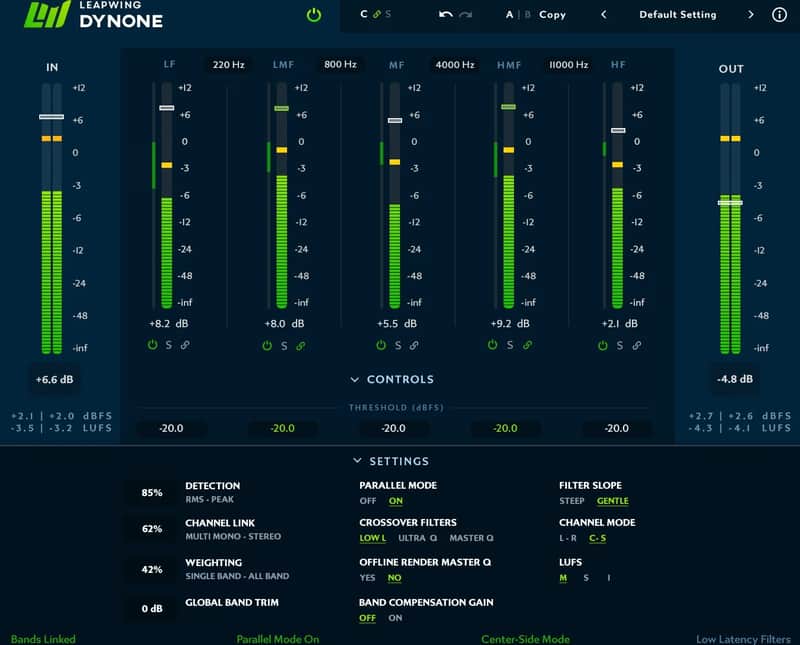Viewport: 800px width, 645px height.
Task: Toggle LF band power icon
Action: (152, 345)
